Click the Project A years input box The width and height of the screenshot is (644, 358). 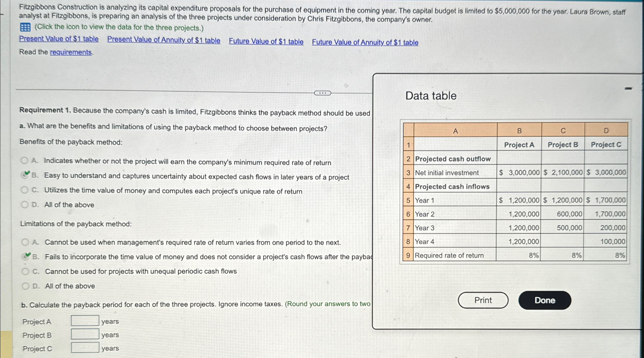tap(85, 321)
